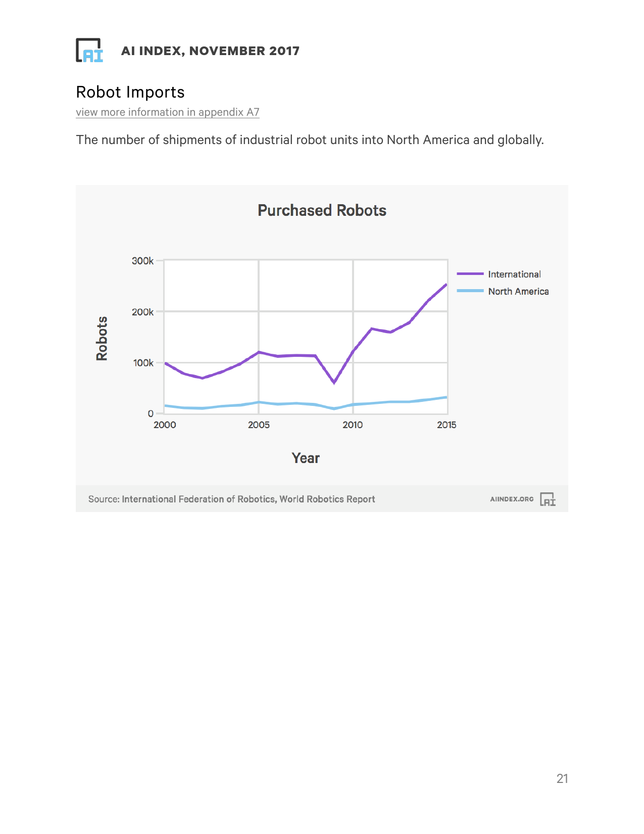This screenshot has height=834, width=644.
Task: Click the Purchased Robots chart title
Action: (x=322, y=210)
